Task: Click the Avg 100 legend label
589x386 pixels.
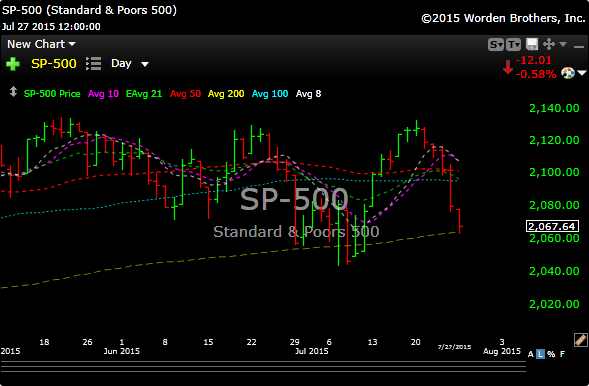Action: click(270, 94)
